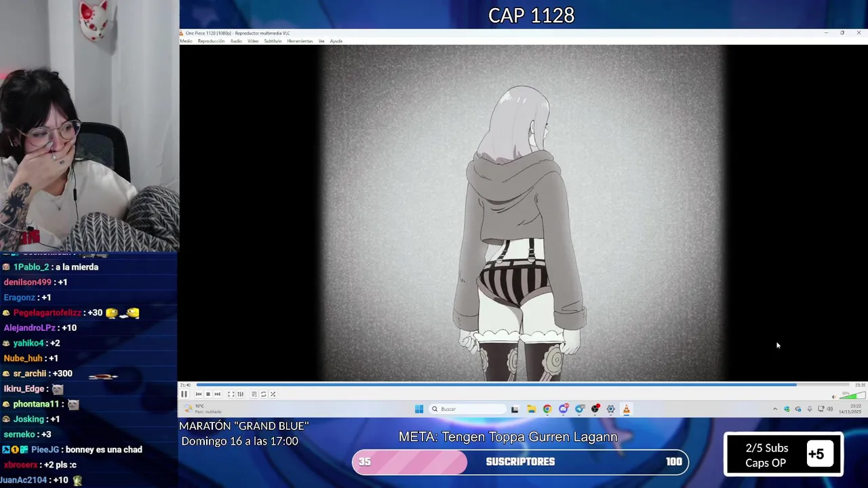Open the Windows Start menu

click(419, 409)
